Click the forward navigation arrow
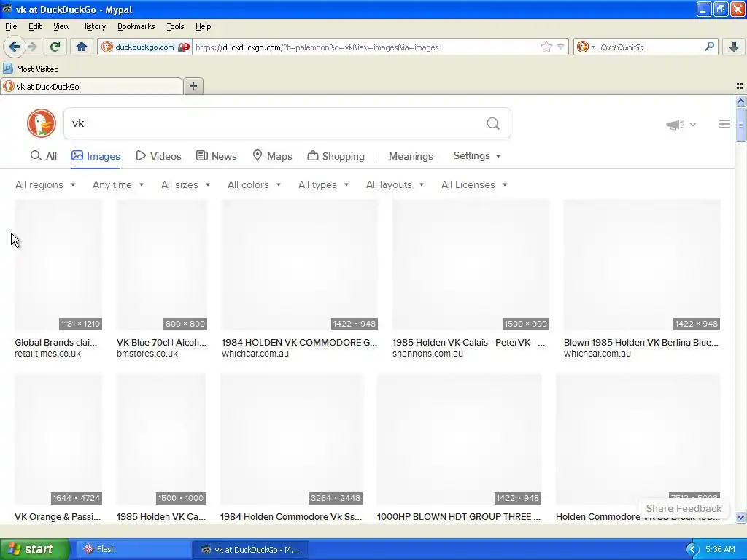The height and width of the screenshot is (560, 747). [x=32, y=47]
